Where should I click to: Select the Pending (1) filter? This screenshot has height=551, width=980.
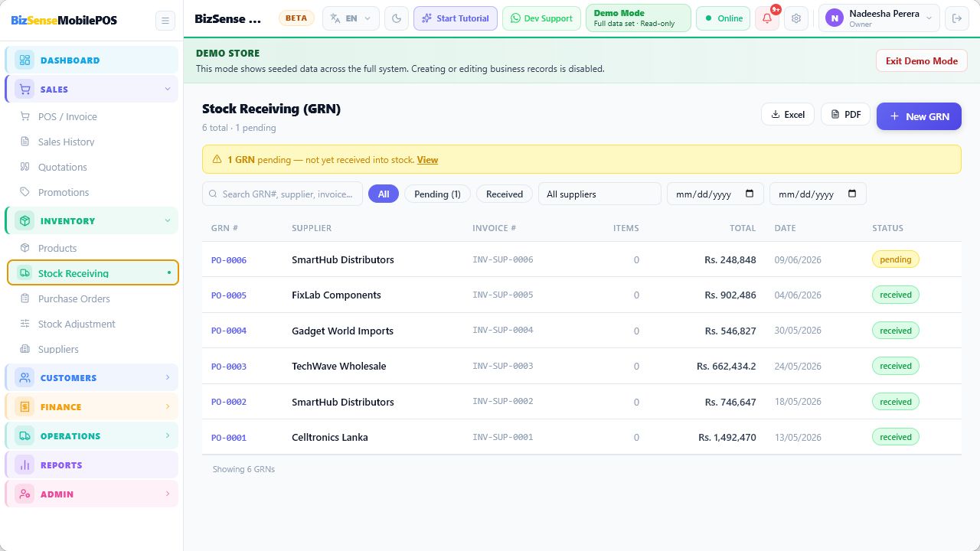[437, 194]
